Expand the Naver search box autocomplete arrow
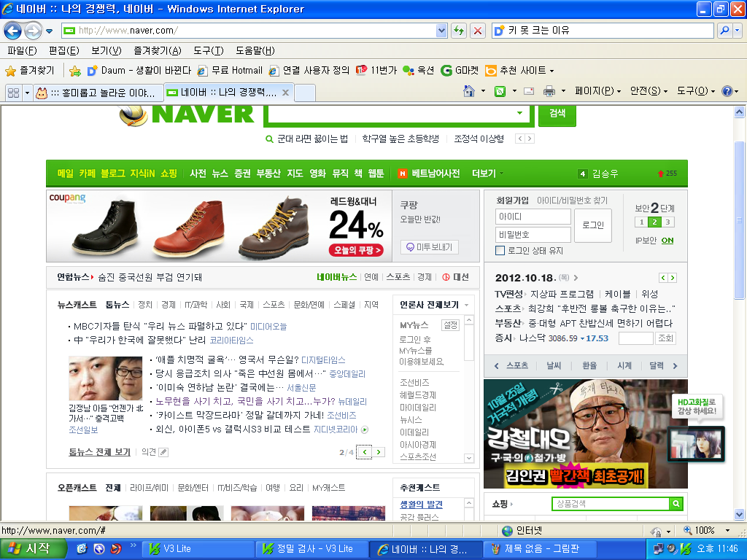747x560 pixels. tap(519, 113)
